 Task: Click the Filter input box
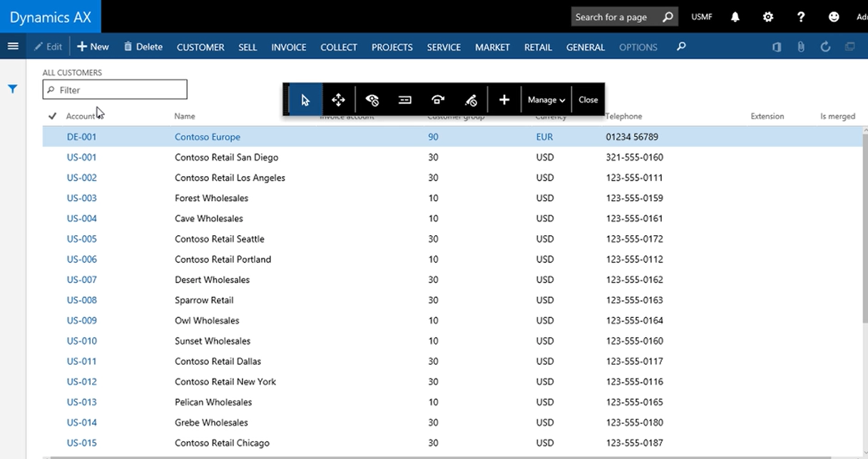tap(115, 90)
